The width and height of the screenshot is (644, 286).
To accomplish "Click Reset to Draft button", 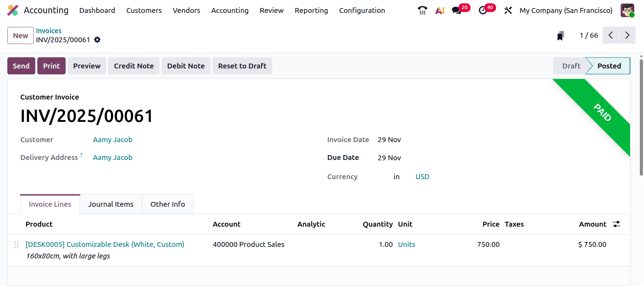I will (242, 66).
